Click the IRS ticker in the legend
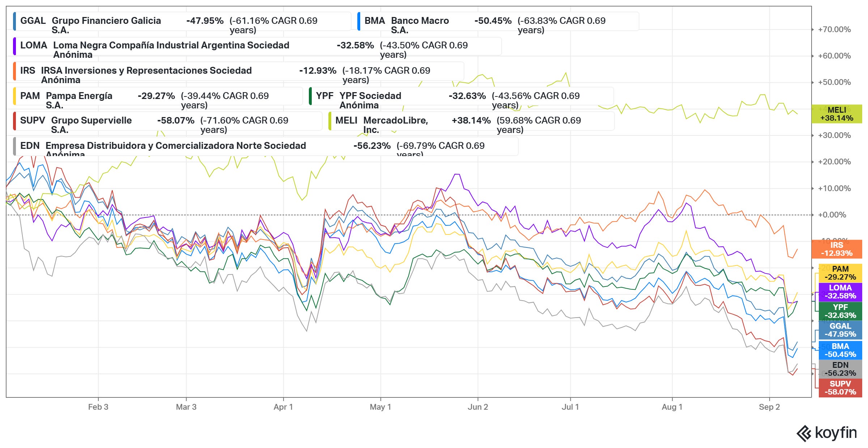Viewport: 868px width, 448px height. [x=28, y=70]
